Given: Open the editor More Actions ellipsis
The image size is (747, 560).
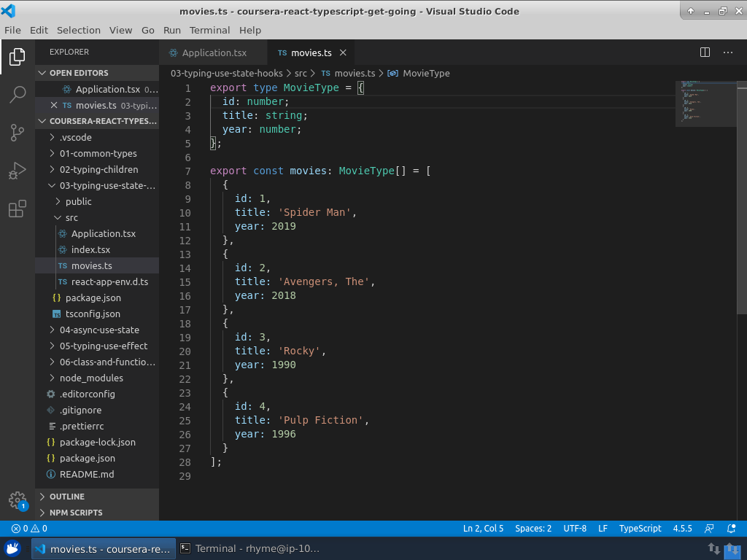Looking at the screenshot, I should pos(727,52).
